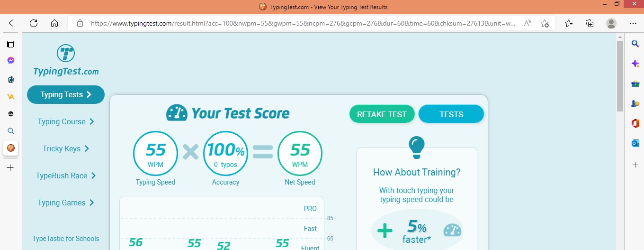Add this page to favorites
The width and height of the screenshot is (644, 250).
[545, 23]
